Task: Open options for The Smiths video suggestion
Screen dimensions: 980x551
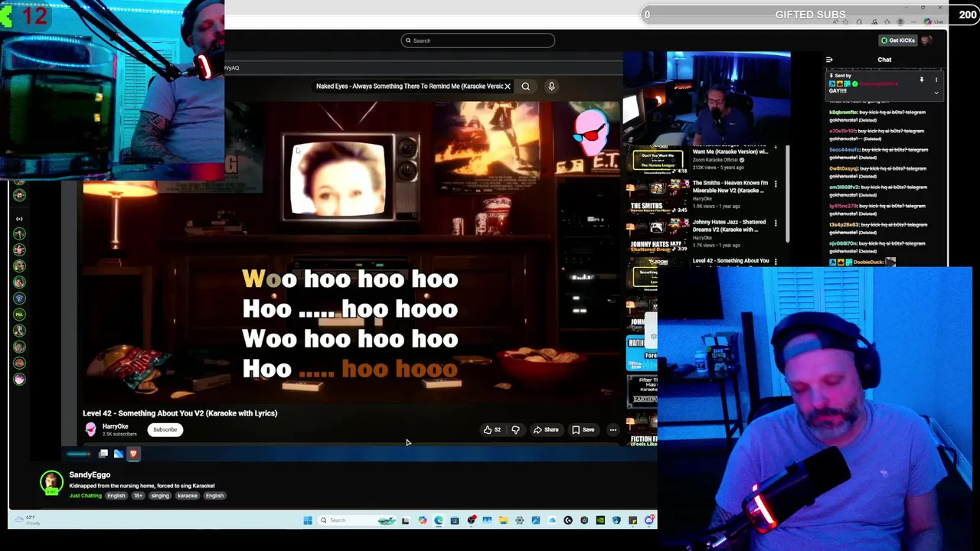Action: pos(776,184)
